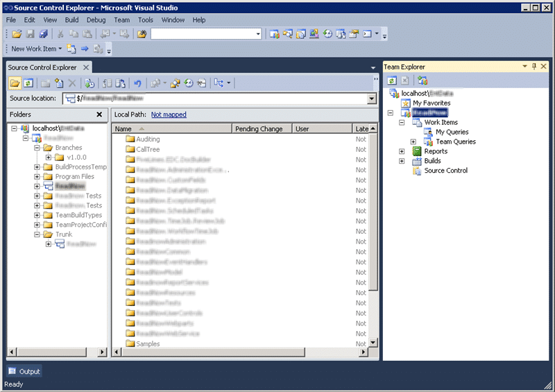The width and height of the screenshot is (555, 392).
Task: Click the Save All toolbar icon
Action: tap(43, 34)
